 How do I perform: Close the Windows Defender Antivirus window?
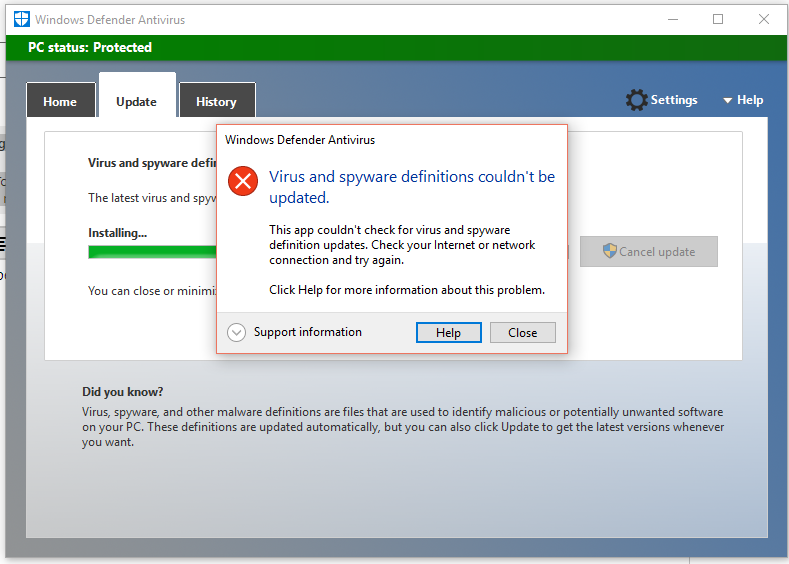tap(763, 19)
